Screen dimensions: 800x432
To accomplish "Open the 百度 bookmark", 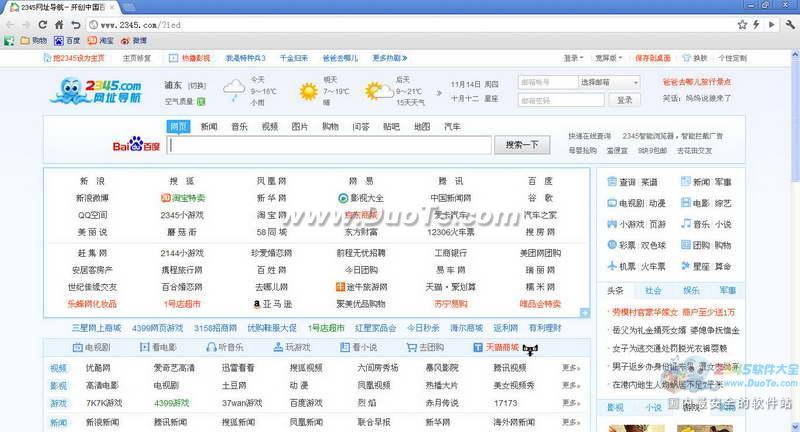I will (67, 40).
